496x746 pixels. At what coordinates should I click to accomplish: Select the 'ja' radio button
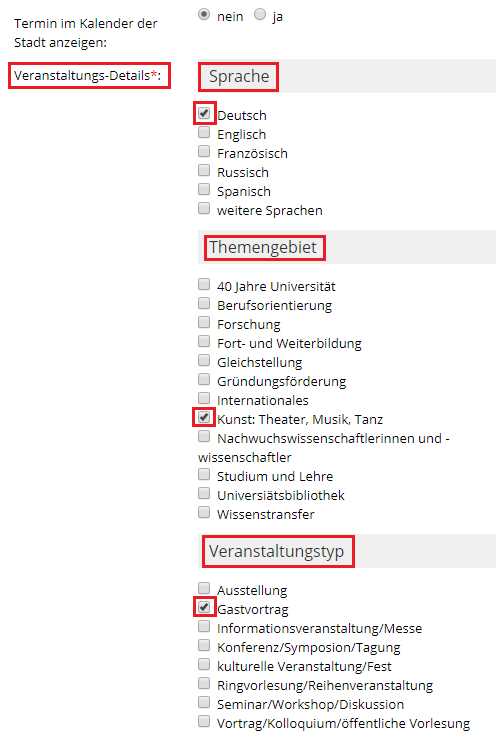coord(260,15)
